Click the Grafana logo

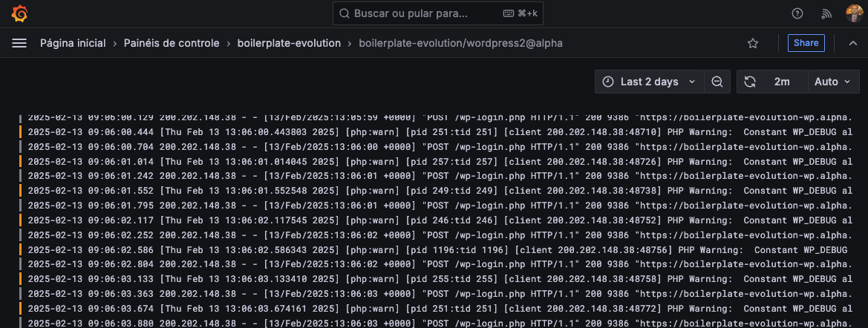coord(20,13)
